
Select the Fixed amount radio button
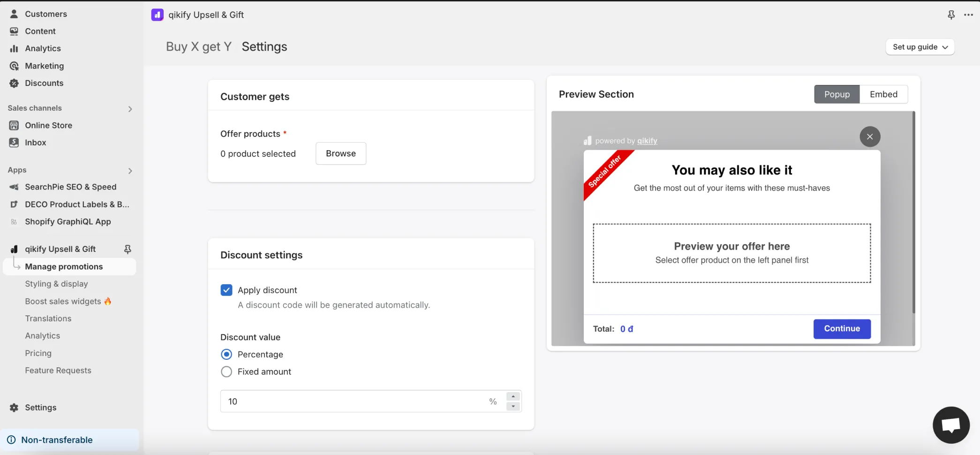(226, 372)
